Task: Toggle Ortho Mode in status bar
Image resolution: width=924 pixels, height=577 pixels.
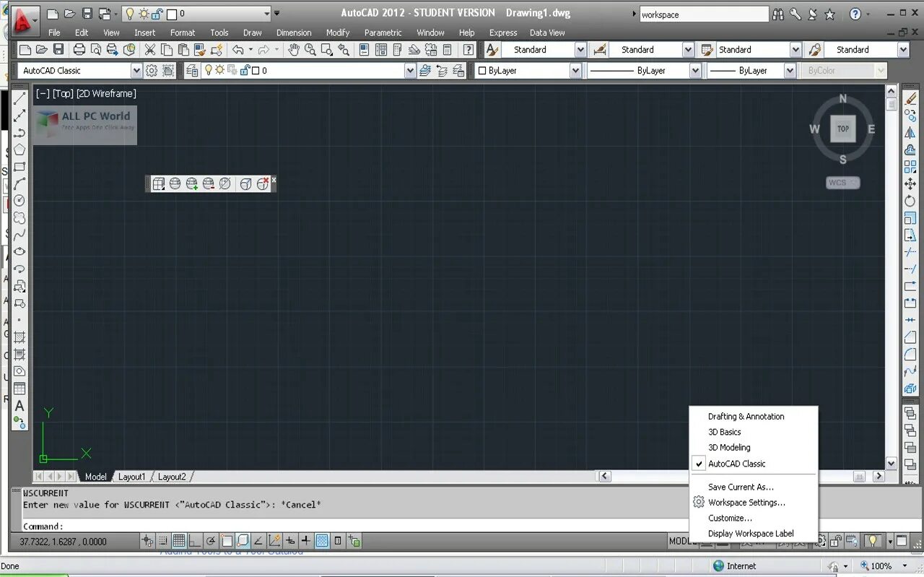Action: [x=195, y=541]
